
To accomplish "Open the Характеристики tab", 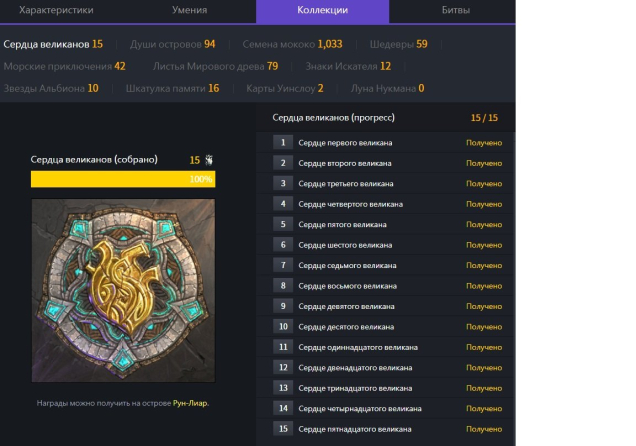I will 56,10.
